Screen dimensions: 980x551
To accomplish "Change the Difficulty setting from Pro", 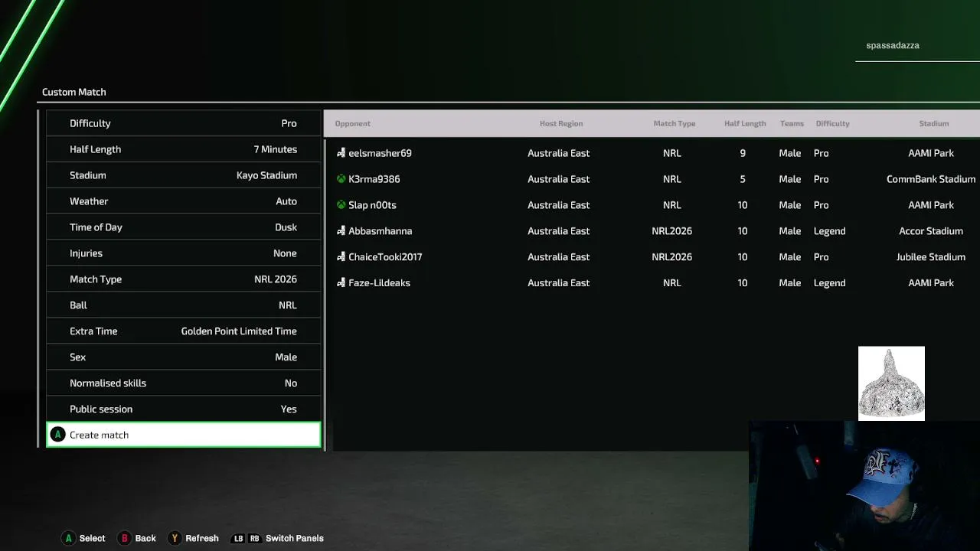I will click(x=184, y=123).
